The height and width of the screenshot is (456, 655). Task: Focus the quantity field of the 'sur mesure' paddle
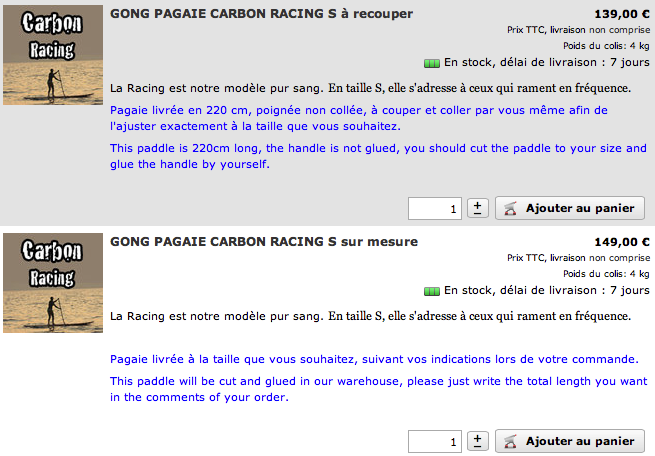pos(435,441)
